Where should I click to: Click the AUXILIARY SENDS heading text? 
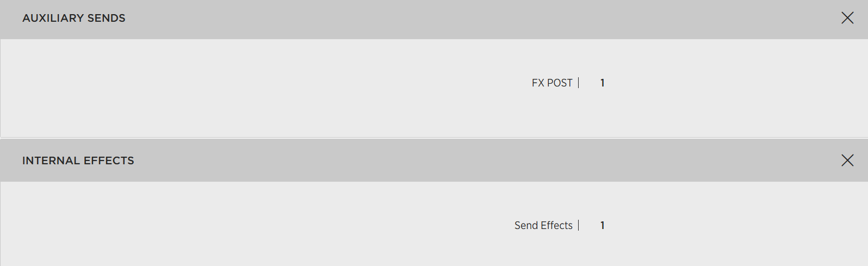[x=74, y=18]
